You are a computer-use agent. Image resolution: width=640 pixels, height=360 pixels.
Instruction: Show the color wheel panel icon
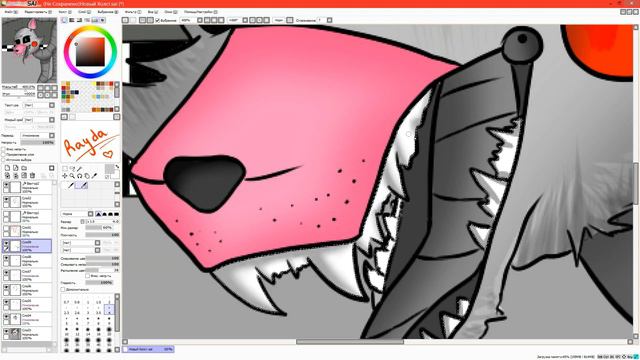click(x=64, y=20)
